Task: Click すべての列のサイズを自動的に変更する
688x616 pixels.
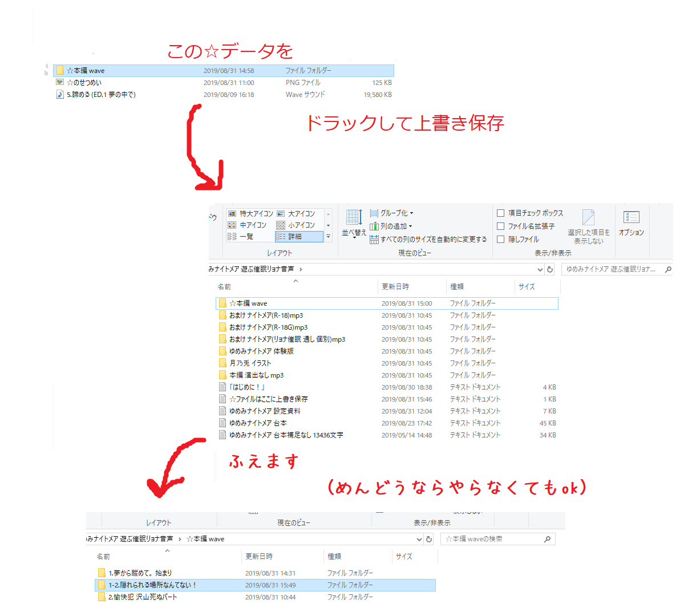Action: click(428, 240)
